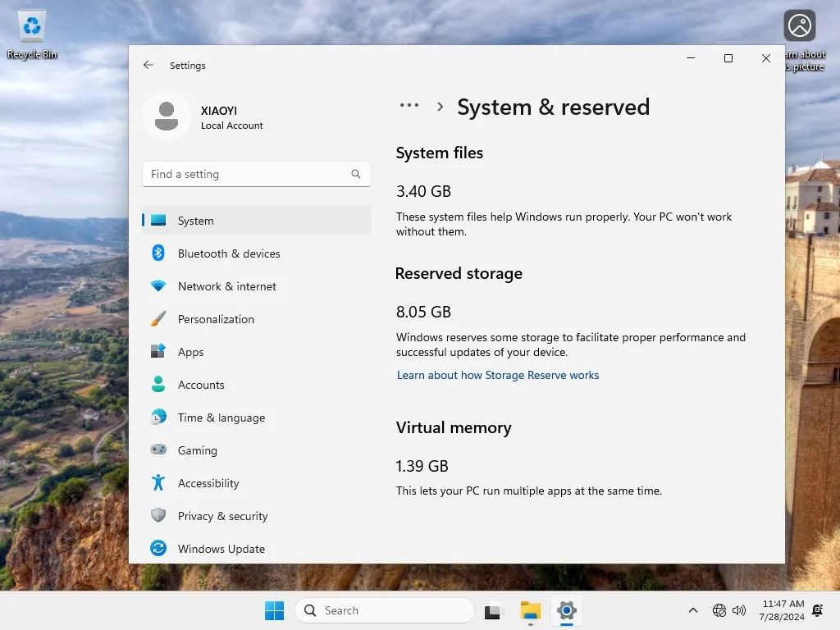Click the taskbar Search box

(385, 610)
